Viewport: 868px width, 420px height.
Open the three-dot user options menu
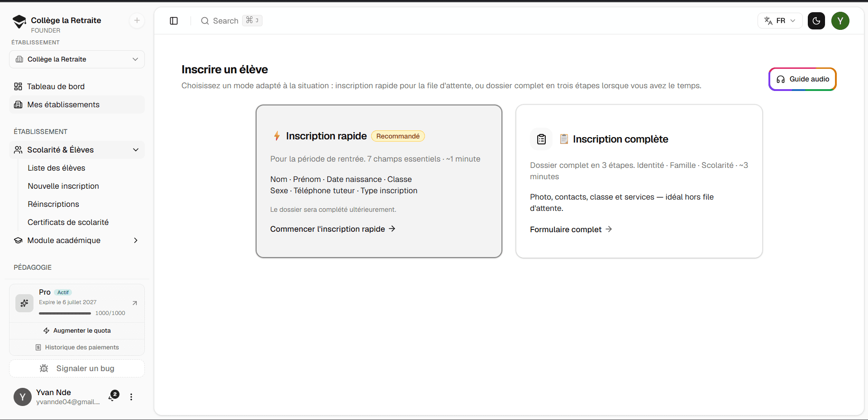coord(131,397)
